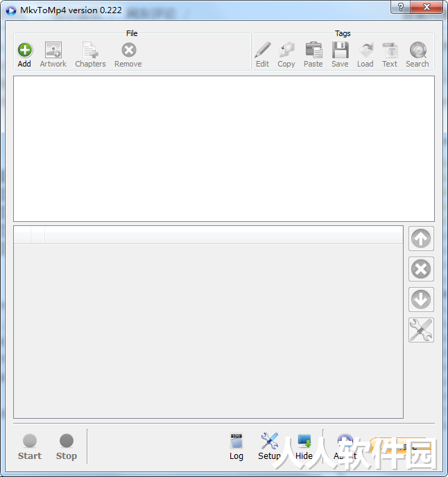The height and width of the screenshot is (477, 448).
Task: Select the Chapters tool
Action: pyautogui.click(x=90, y=55)
